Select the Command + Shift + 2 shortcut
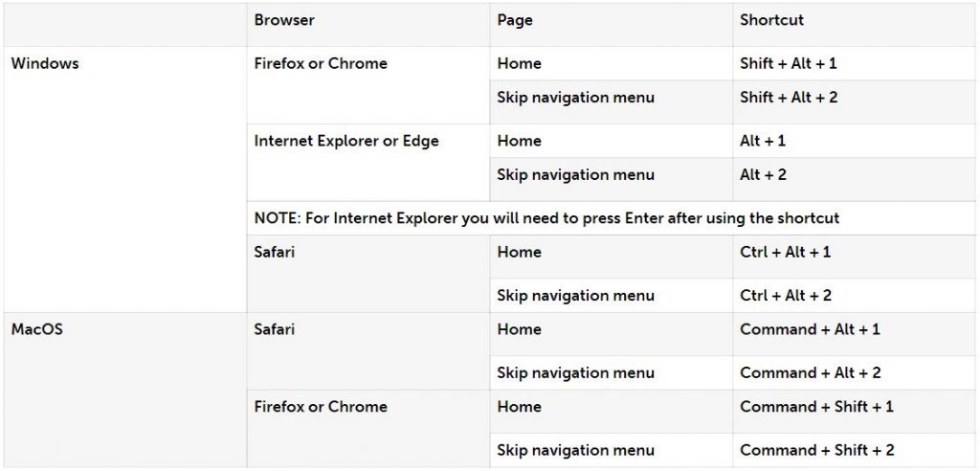The width and height of the screenshot is (980, 471). pyautogui.click(x=816, y=450)
